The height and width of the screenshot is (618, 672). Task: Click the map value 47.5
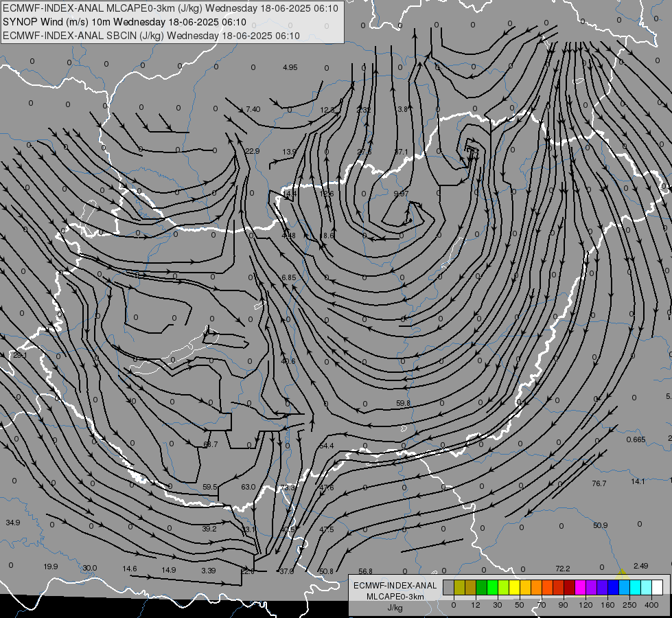coord(327,529)
